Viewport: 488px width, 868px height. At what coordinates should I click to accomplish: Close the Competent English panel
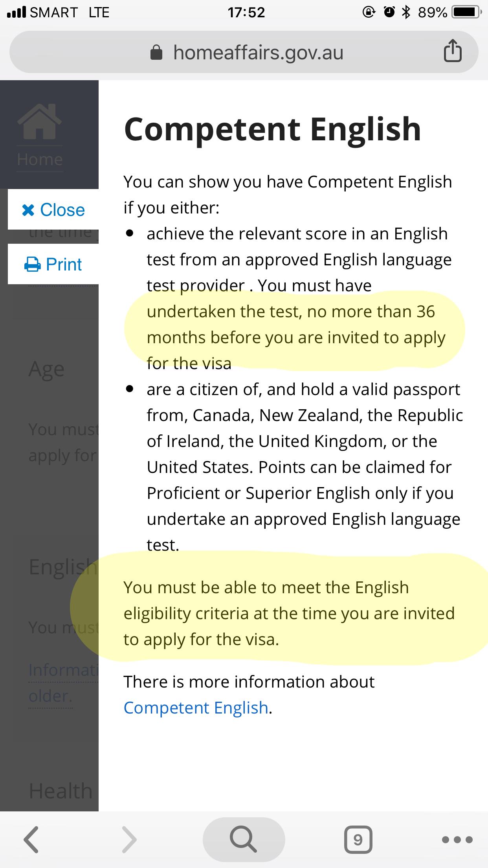click(x=53, y=210)
